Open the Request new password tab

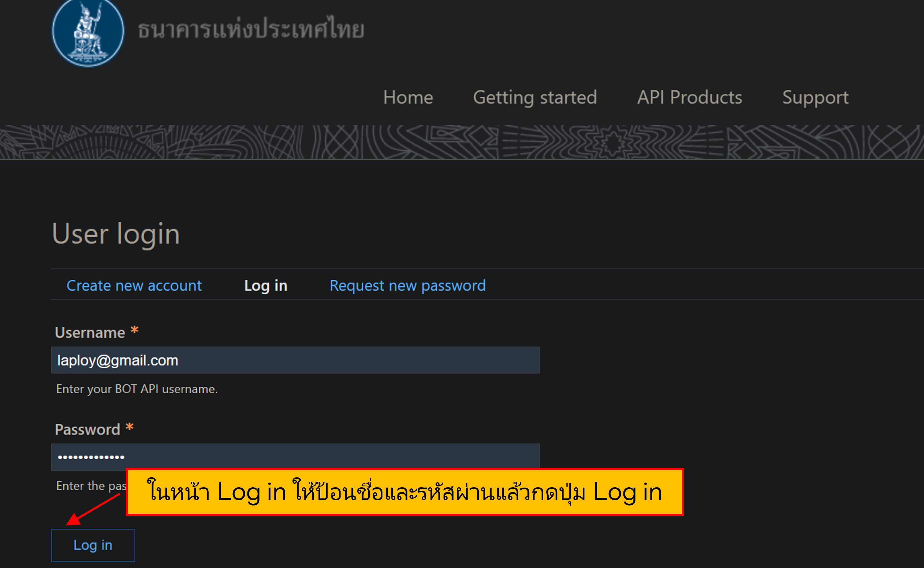(x=407, y=286)
